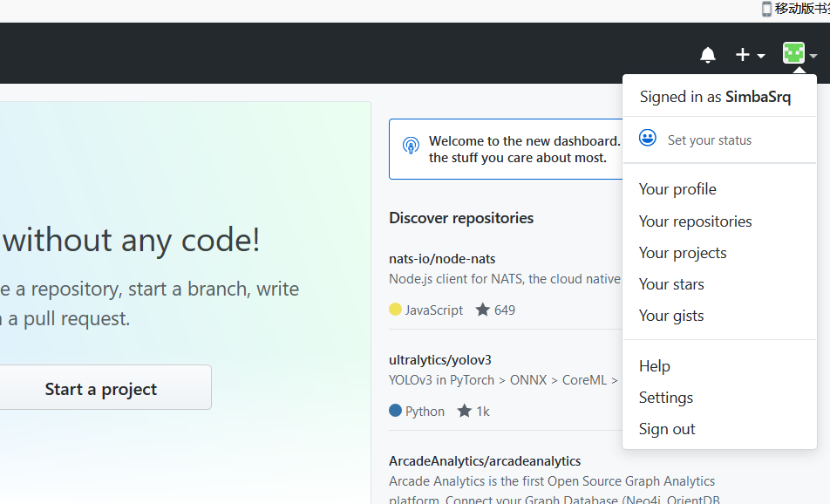Viewport: 830px width, 504px height.
Task: Open Your gists
Action: tap(671, 316)
